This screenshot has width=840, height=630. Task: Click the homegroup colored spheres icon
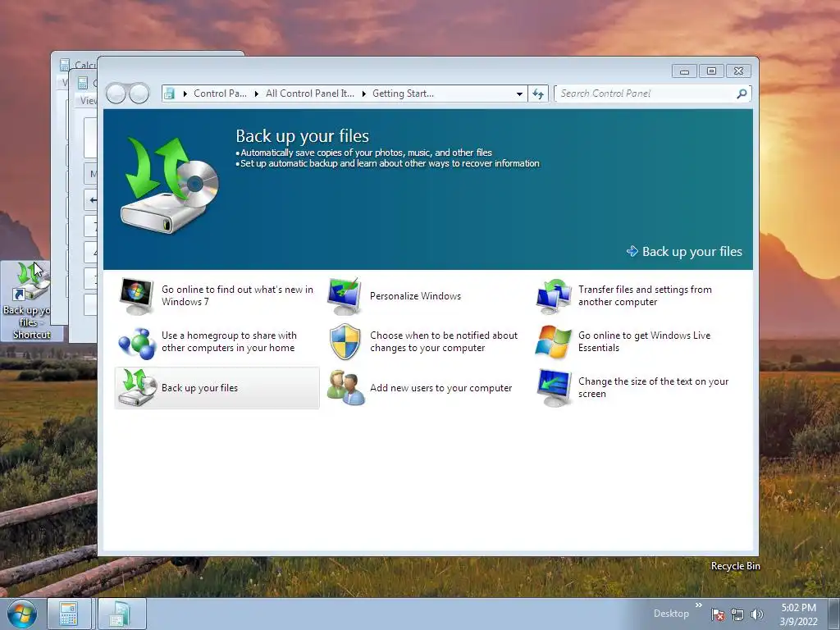pyautogui.click(x=137, y=342)
